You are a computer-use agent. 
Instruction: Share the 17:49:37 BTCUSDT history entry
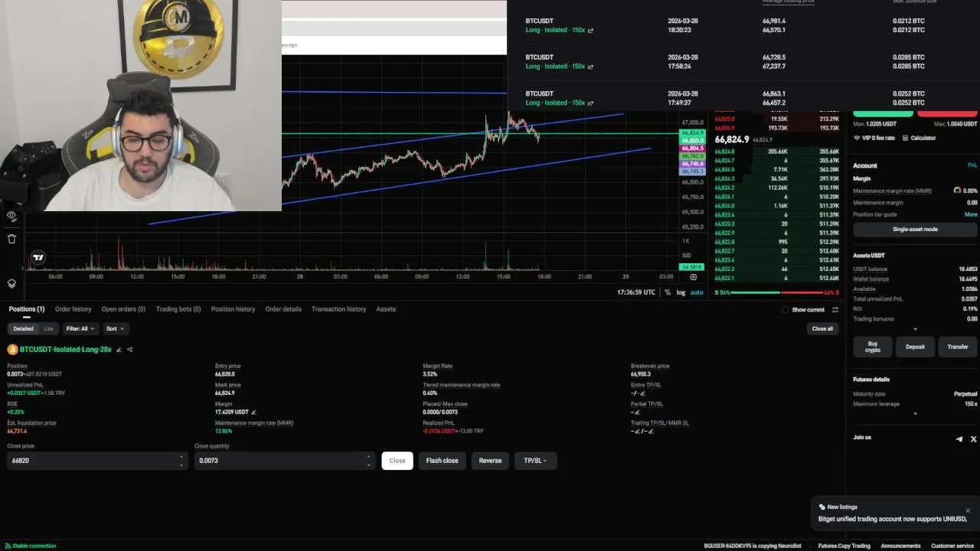click(x=590, y=103)
